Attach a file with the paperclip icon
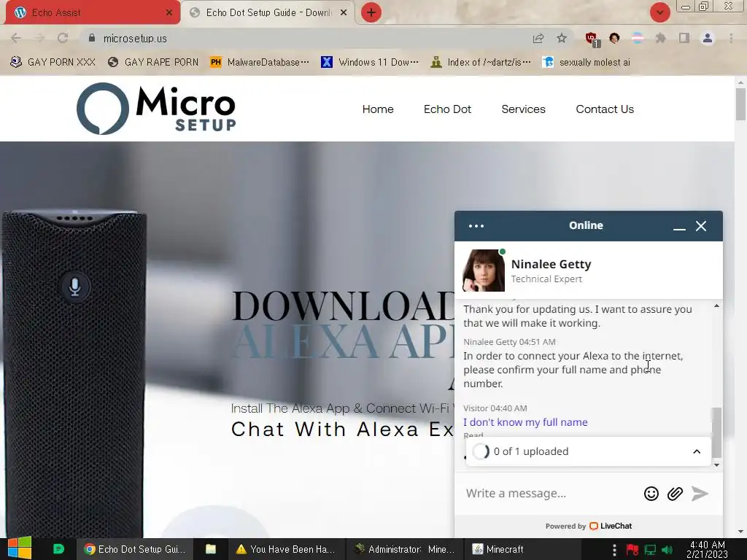This screenshot has width=747, height=560. point(675,494)
